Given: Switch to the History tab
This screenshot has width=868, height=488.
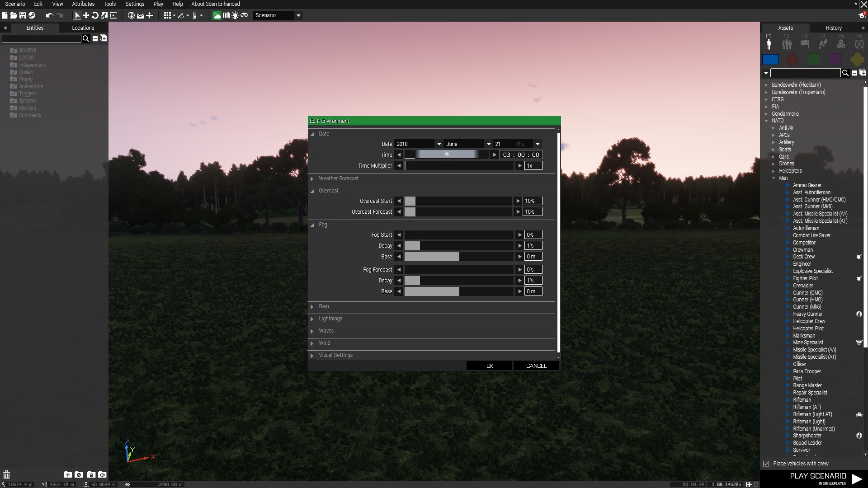Looking at the screenshot, I should (833, 28).
